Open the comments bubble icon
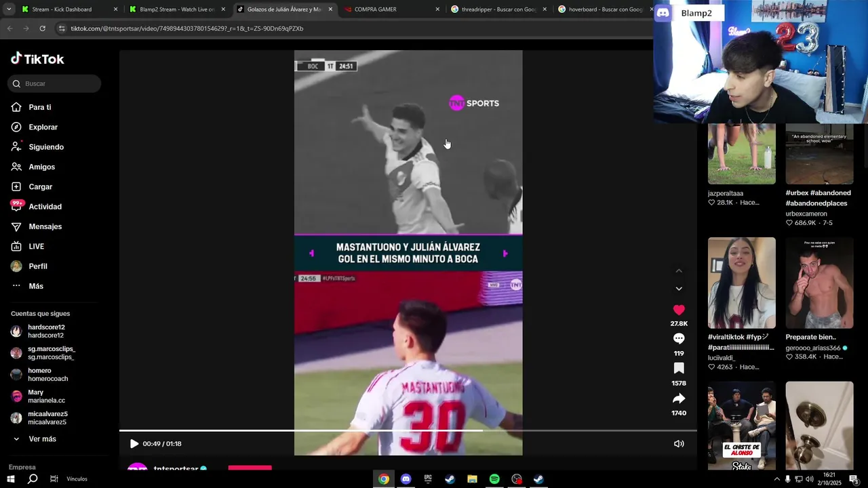 pyautogui.click(x=679, y=339)
